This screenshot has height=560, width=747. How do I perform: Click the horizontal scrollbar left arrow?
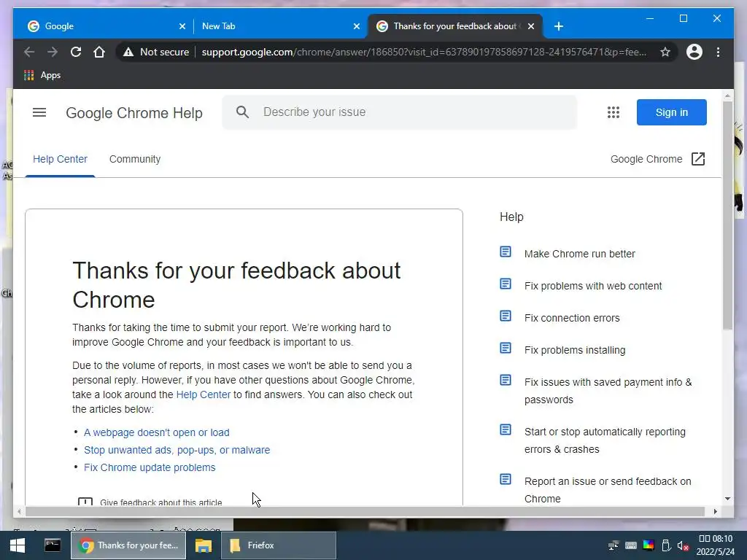coord(19,511)
